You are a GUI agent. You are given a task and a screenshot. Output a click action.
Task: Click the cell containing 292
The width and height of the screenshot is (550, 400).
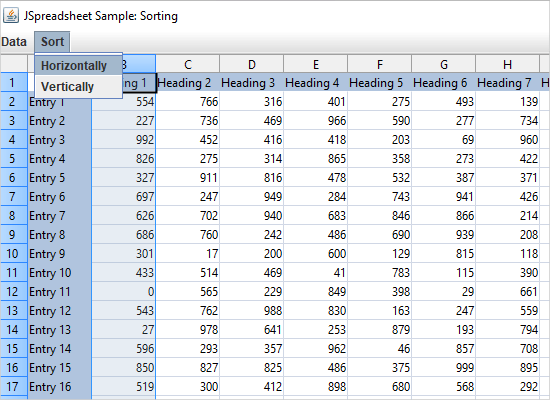[508, 387]
